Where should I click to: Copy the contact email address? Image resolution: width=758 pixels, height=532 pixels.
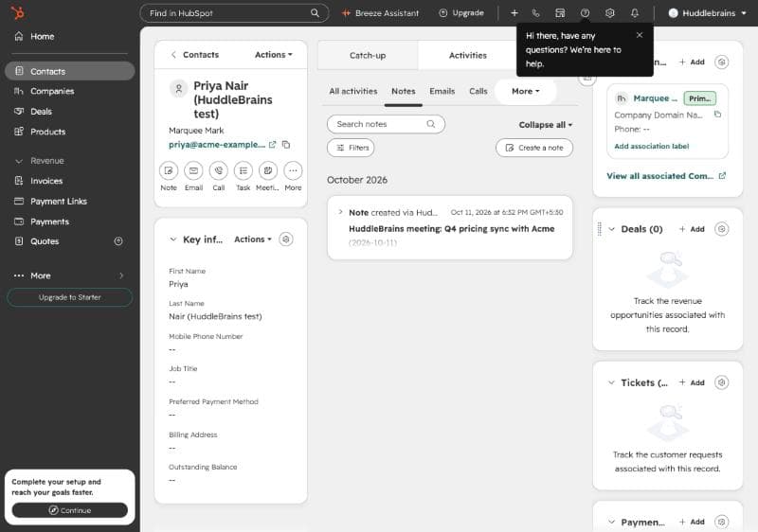[x=286, y=144]
